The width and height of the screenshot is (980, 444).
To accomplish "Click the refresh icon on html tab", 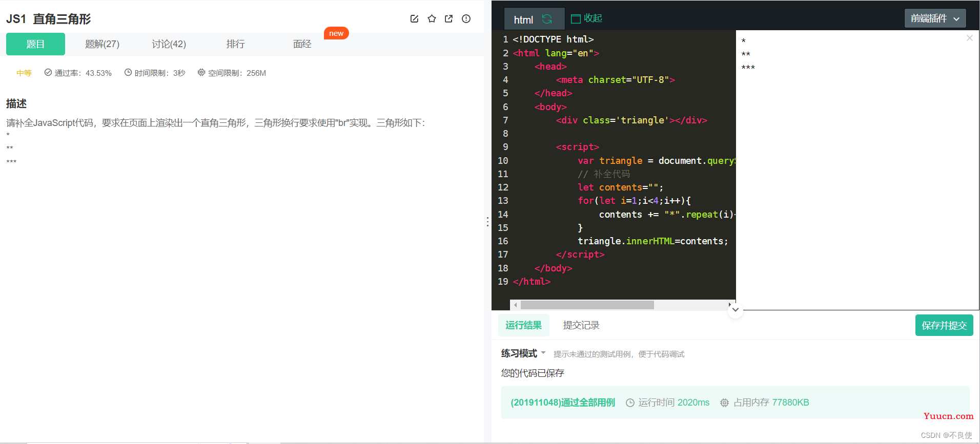I will [x=547, y=19].
